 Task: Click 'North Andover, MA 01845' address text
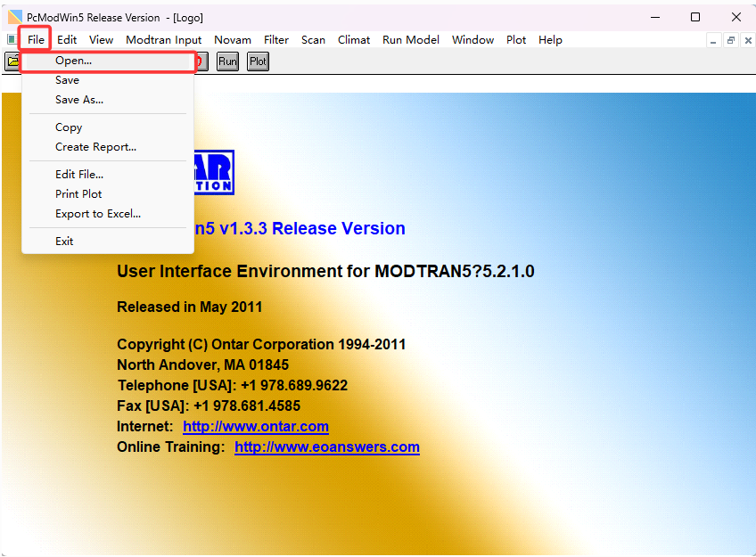coord(203,365)
